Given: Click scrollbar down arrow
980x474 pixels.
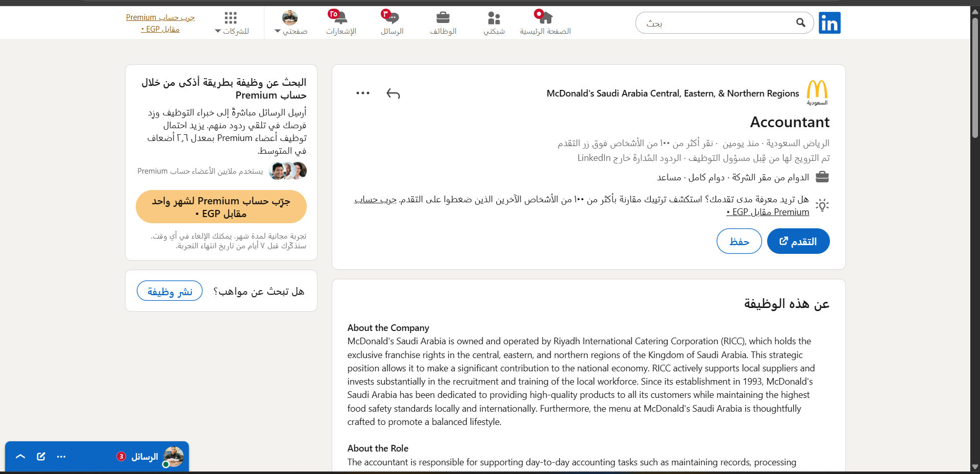Looking at the screenshot, I should (975, 467).
